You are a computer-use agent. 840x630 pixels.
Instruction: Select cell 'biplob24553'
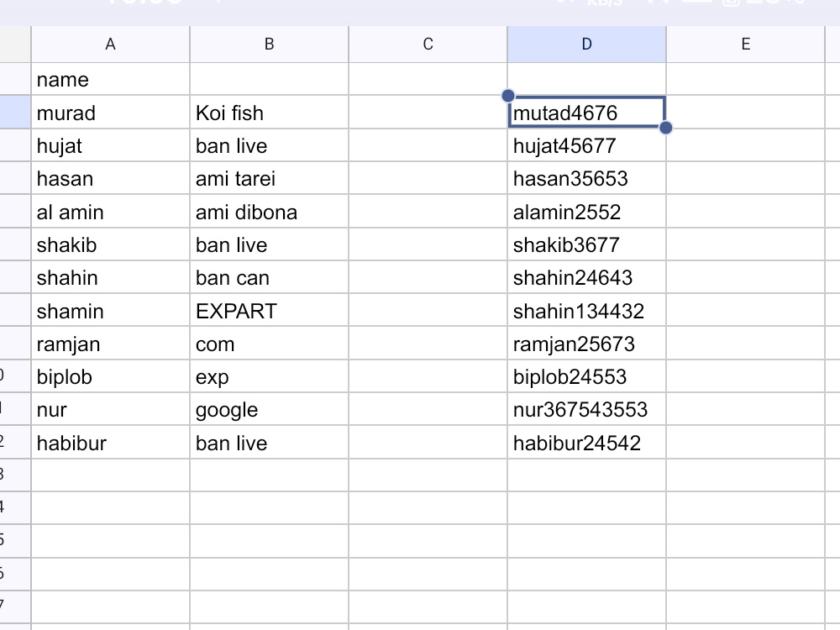pos(586,376)
